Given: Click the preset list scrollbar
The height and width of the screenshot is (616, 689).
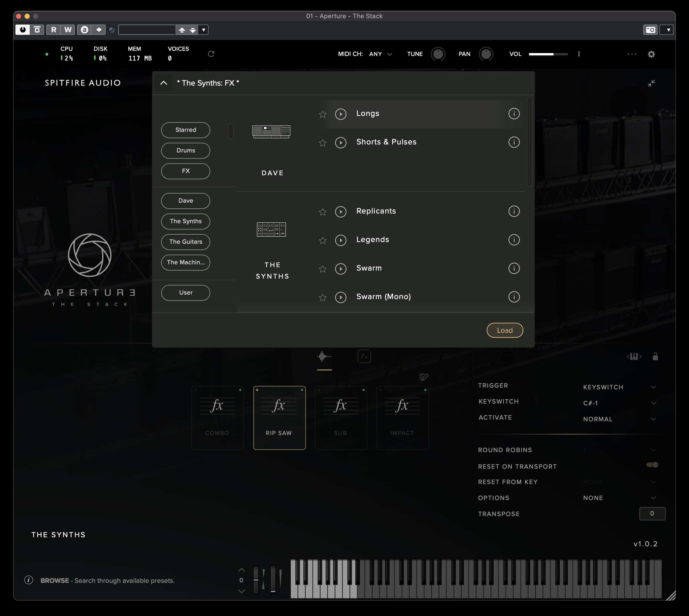Looking at the screenshot, I should coord(529,142).
